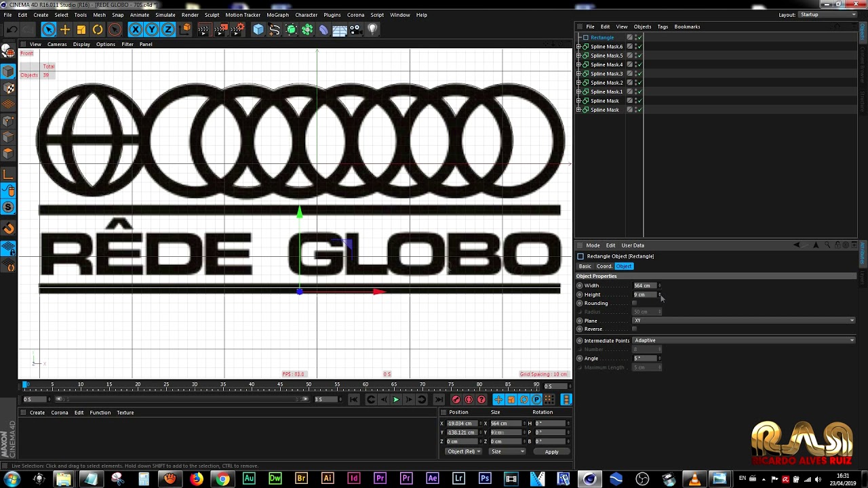Click the Point Level Animation dots icon
This screenshot has width=868, height=488.
click(549, 400)
